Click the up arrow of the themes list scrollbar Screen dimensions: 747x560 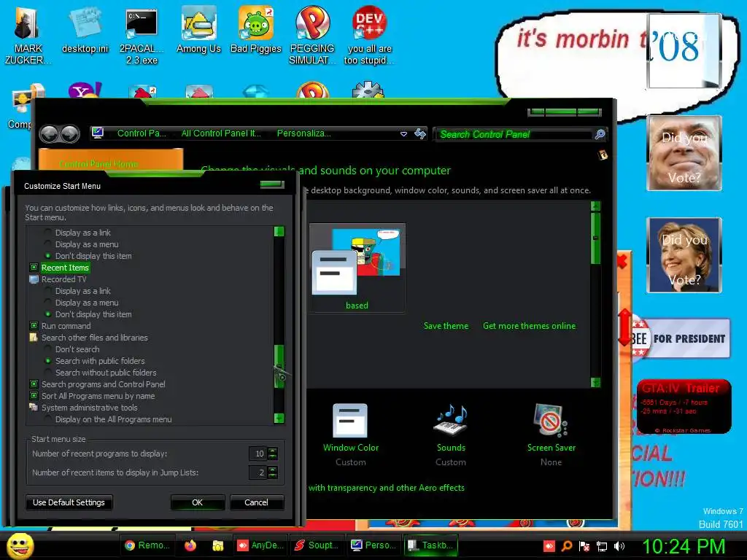[x=595, y=206]
